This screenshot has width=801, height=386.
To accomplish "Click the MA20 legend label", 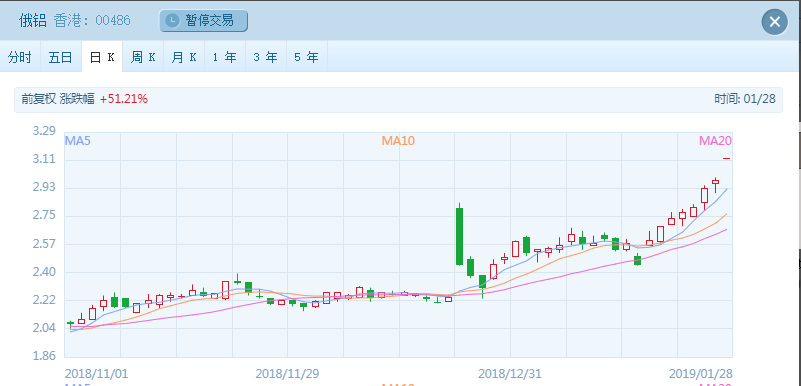I will 715,141.
